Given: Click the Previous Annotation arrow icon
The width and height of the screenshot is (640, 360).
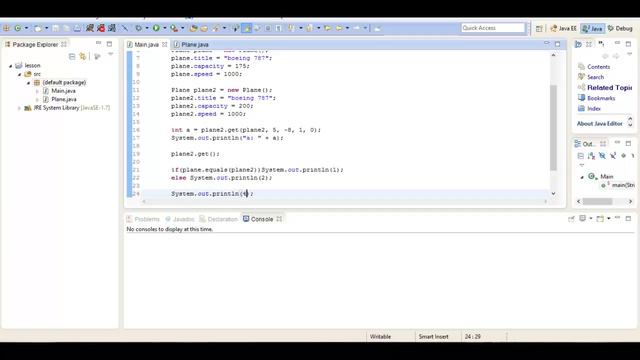Looking at the screenshot, I should click(x=310, y=28).
